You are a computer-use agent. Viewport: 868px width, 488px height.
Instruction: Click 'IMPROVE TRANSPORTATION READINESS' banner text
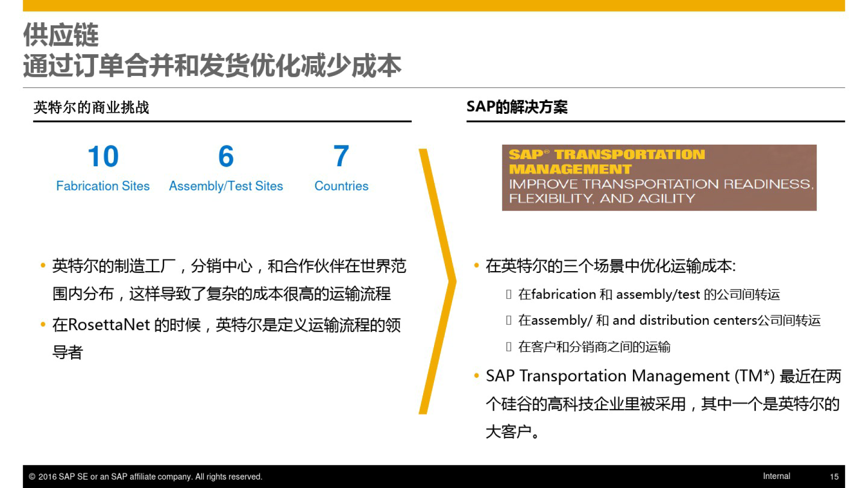click(x=661, y=184)
